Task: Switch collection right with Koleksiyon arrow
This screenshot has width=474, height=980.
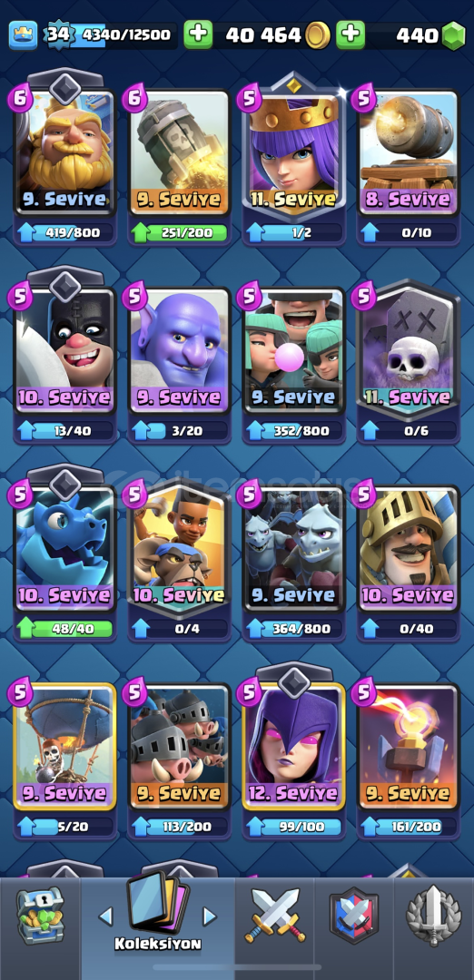Action: pyautogui.click(x=210, y=916)
